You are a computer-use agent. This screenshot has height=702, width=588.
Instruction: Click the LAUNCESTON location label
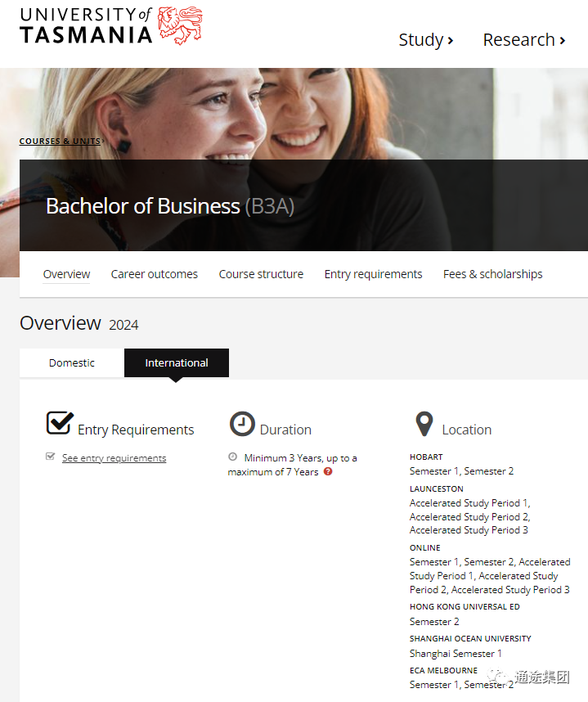pos(437,489)
